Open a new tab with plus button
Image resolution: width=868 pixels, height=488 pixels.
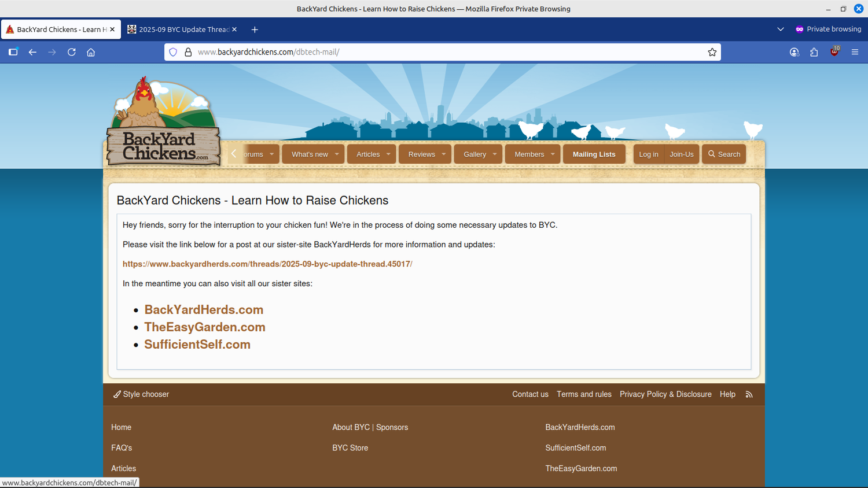click(x=255, y=29)
